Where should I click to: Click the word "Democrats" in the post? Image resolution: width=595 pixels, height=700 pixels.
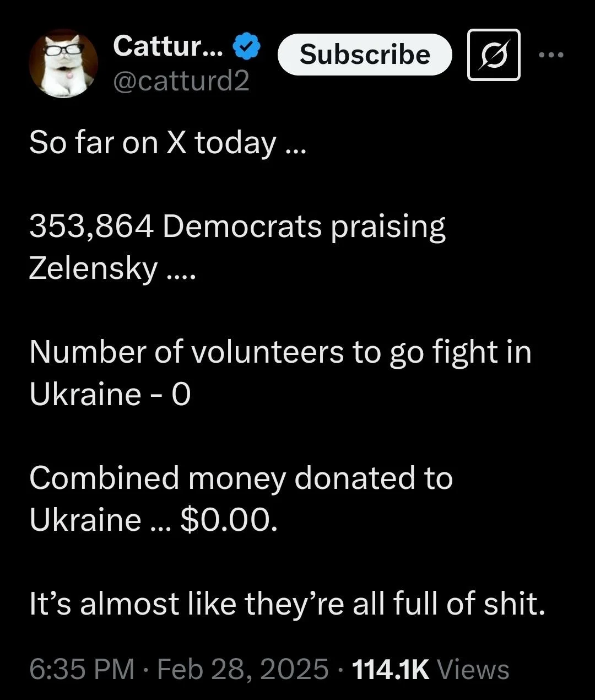tap(242, 227)
